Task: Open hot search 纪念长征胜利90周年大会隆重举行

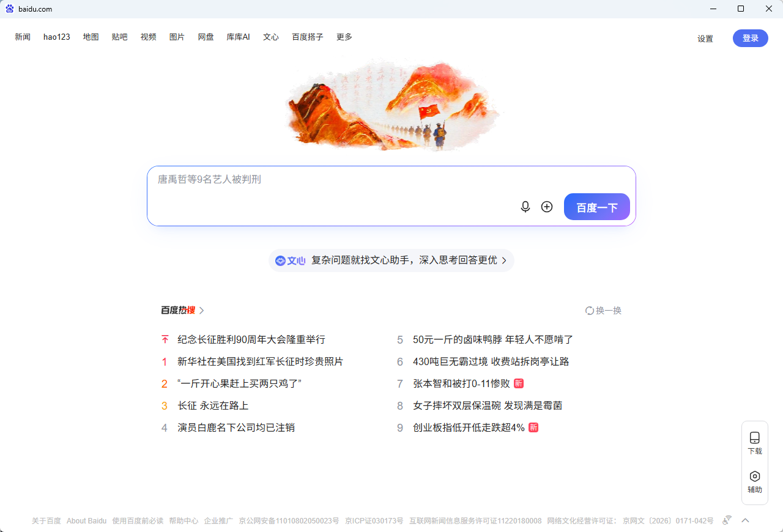Action: 251,339
